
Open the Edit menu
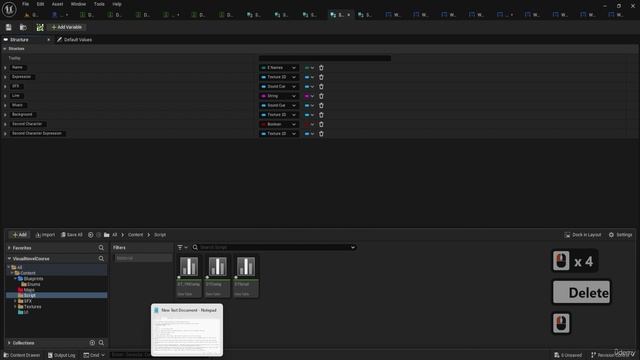[40, 4]
